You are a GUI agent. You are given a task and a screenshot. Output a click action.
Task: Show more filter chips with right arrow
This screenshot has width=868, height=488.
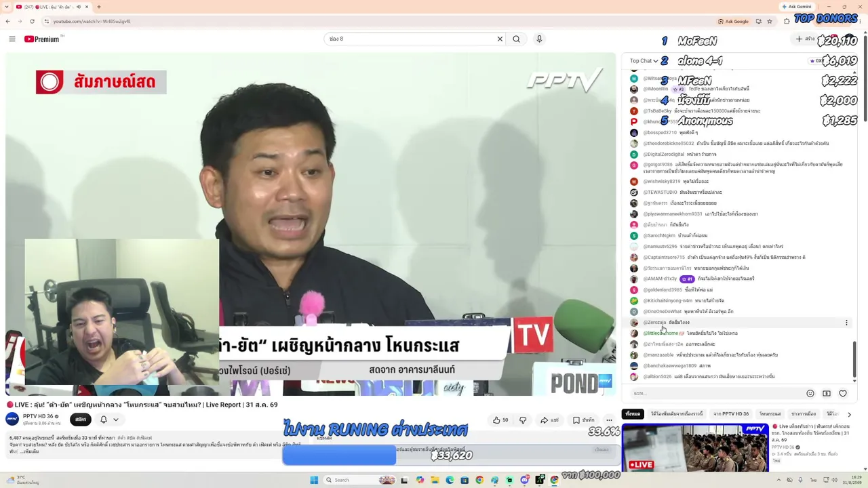click(849, 414)
